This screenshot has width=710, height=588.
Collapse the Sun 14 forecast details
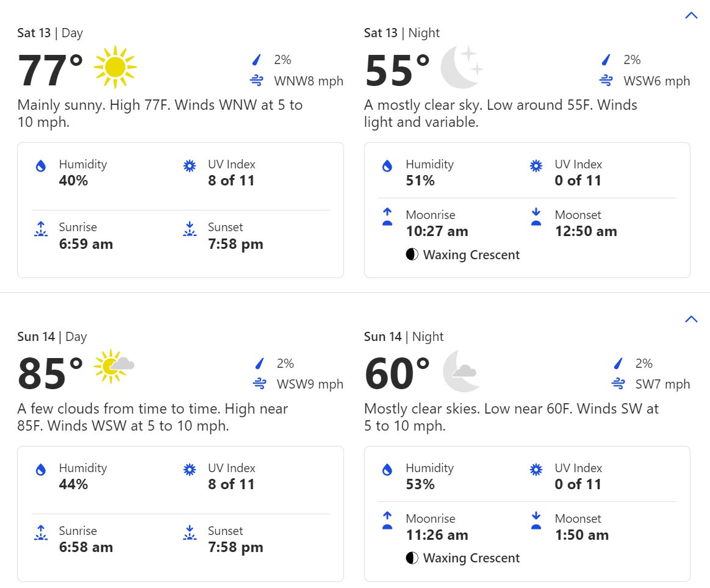[x=691, y=319]
